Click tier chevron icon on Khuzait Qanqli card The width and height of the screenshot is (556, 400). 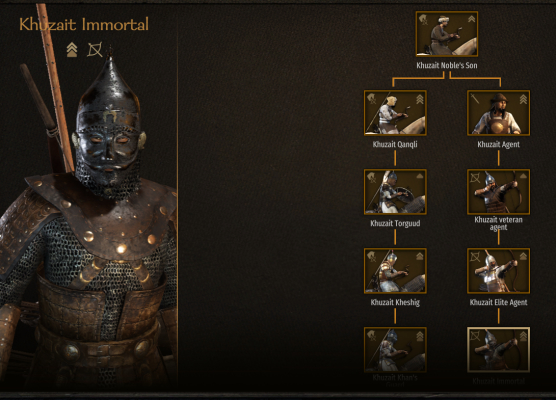pos(419,99)
